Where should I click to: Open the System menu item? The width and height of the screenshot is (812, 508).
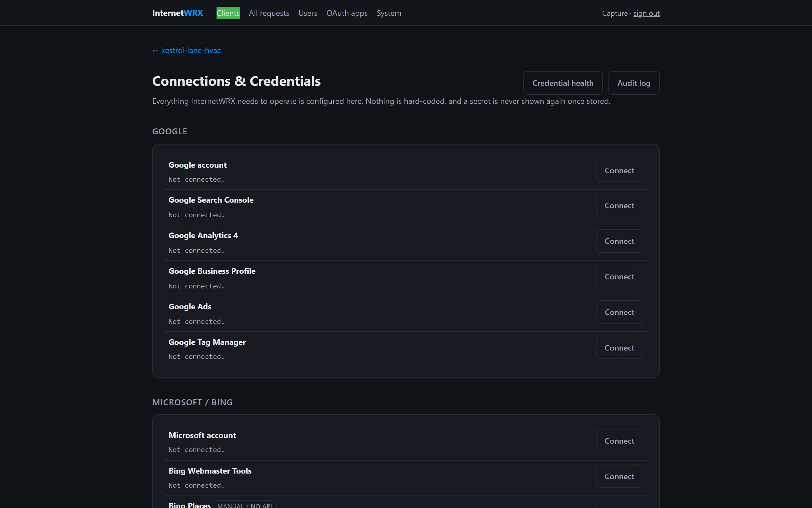389,13
